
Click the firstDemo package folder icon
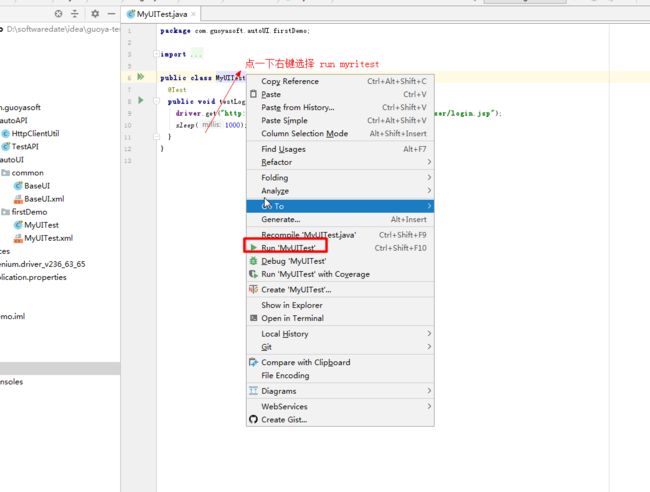(5, 212)
